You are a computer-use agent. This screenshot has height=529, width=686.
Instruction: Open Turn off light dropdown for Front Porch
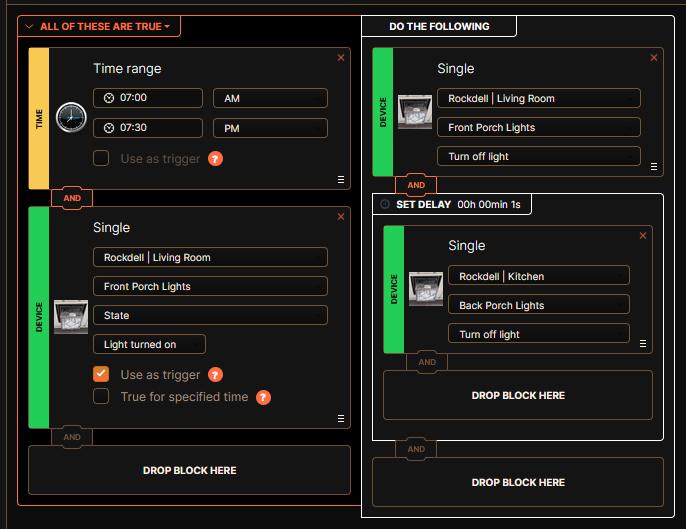tap(539, 156)
